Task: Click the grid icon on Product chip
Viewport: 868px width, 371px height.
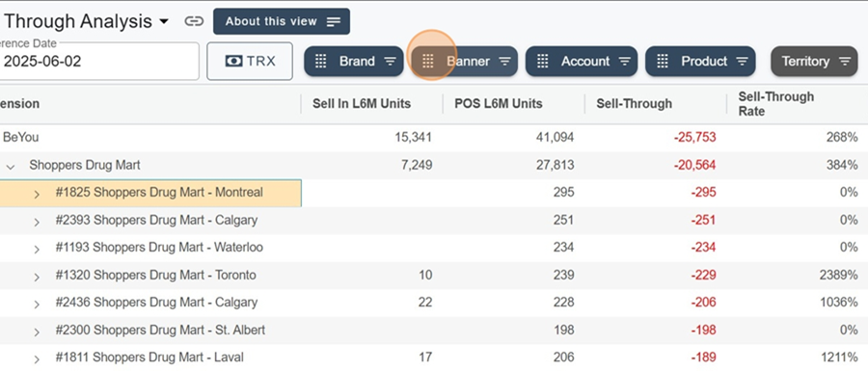Action: click(663, 62)
